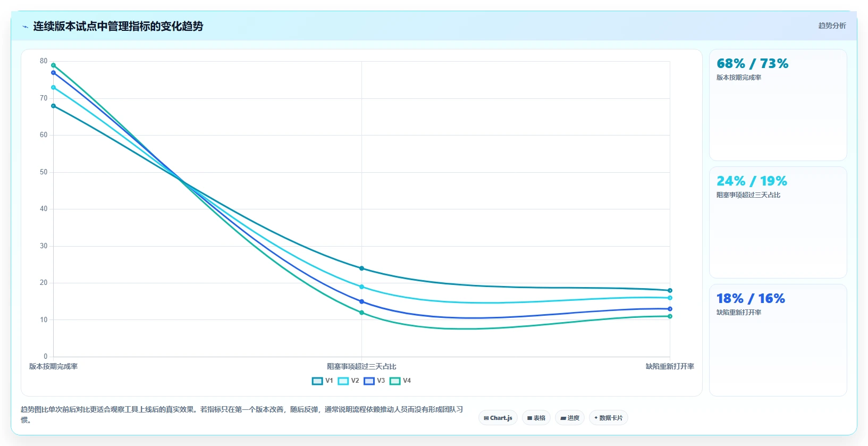The height and width of the screenshot is (446, 868).
Task: Click the V2 data point at 阻塞事项超过三天占比
Action: pyautogui.click(x=361, y=287)
